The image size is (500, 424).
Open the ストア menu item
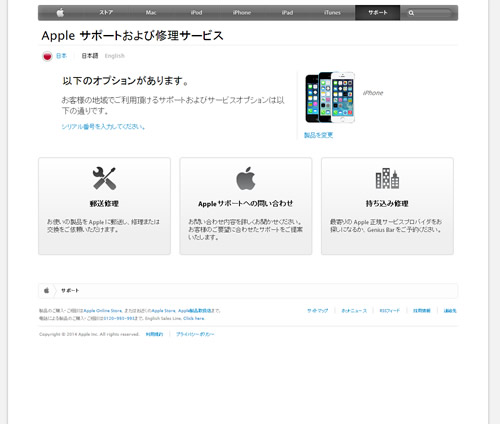pos(106,13)
